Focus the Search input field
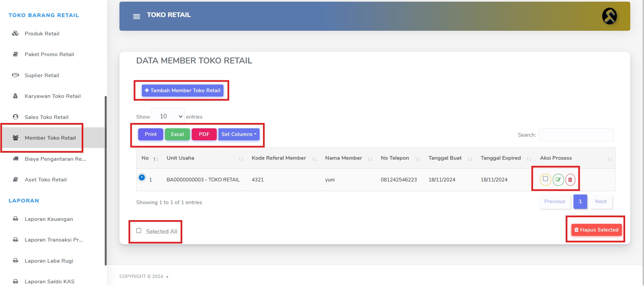 [576, 135]
